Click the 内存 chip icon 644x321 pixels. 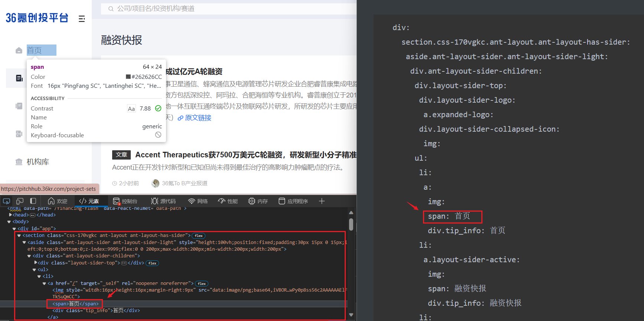252,201
